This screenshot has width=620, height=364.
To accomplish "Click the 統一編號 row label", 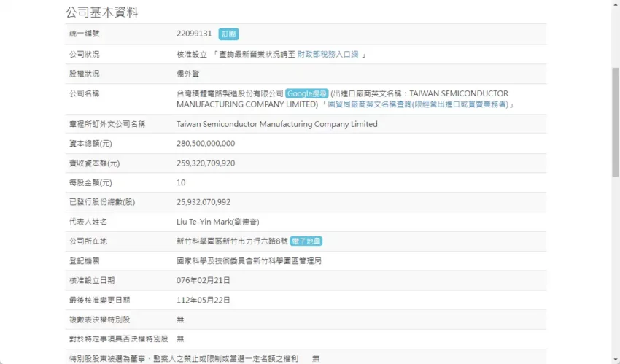I will click(x=84, y=34).
